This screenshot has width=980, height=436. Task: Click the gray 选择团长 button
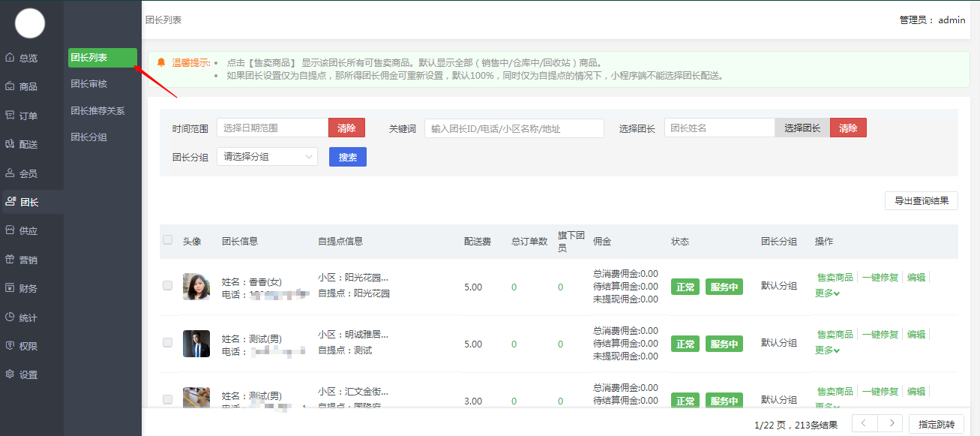pos(802,128)
